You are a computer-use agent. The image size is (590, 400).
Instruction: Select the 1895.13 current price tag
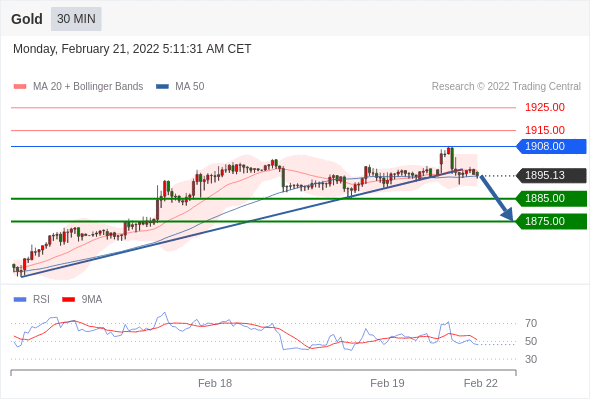(551, 175)
